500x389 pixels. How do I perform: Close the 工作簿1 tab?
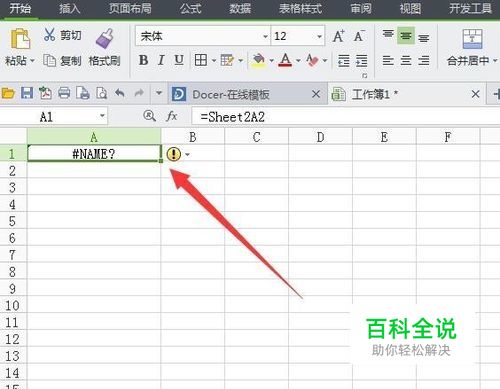[x=475, y=94]
